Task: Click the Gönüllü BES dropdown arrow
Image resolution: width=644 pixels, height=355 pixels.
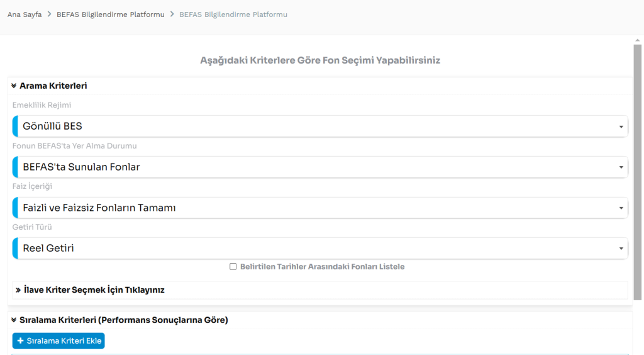Action: point(621,127)
